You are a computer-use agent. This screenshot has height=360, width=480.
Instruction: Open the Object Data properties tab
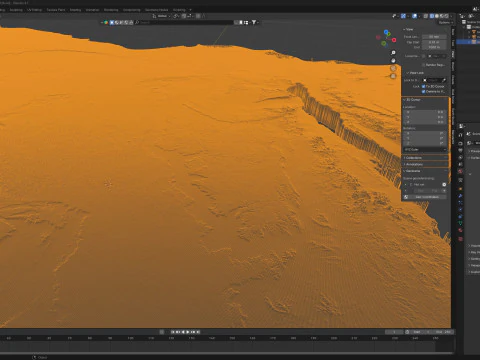pyautogui.click(x=460, y=223)
